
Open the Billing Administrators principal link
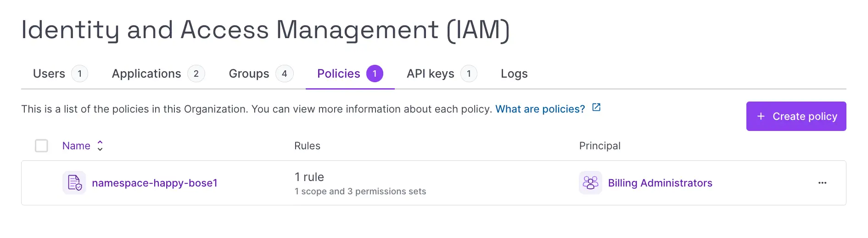660,183
